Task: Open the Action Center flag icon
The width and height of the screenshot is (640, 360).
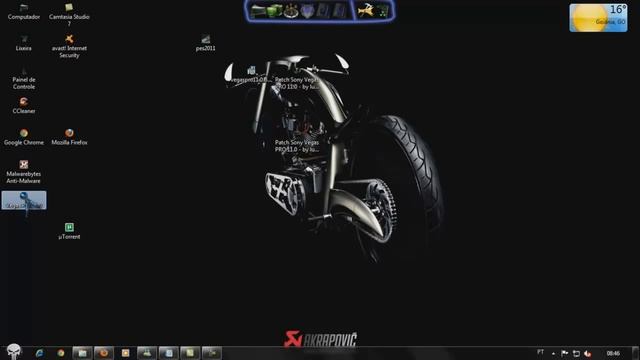Action: 564,353
